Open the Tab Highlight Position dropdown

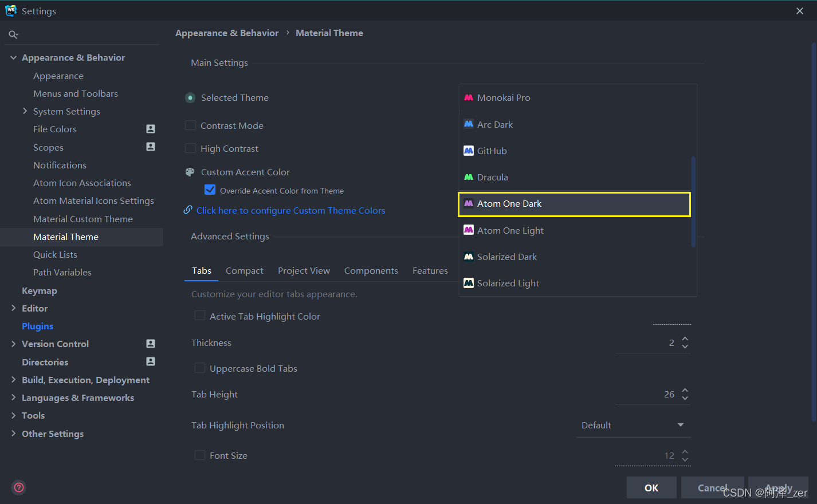(634, 425)
